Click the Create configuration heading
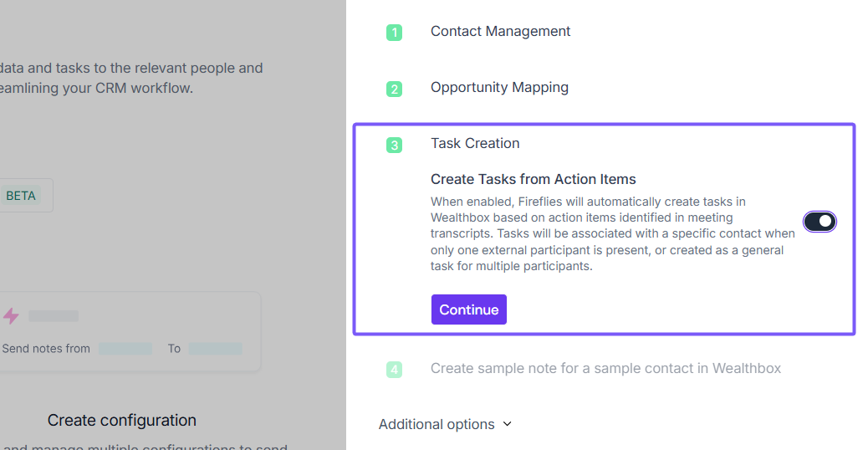Viewport: 868px width, 450px height. click(122, 420)
